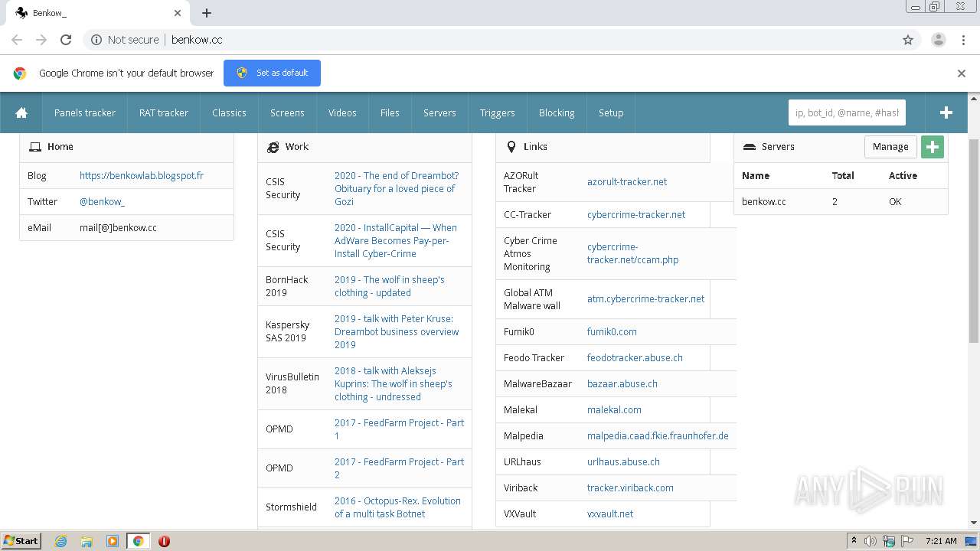Open the 2018 Aleksejs Kuprins talk link
The image size is (980, 551).
(394, 383)
